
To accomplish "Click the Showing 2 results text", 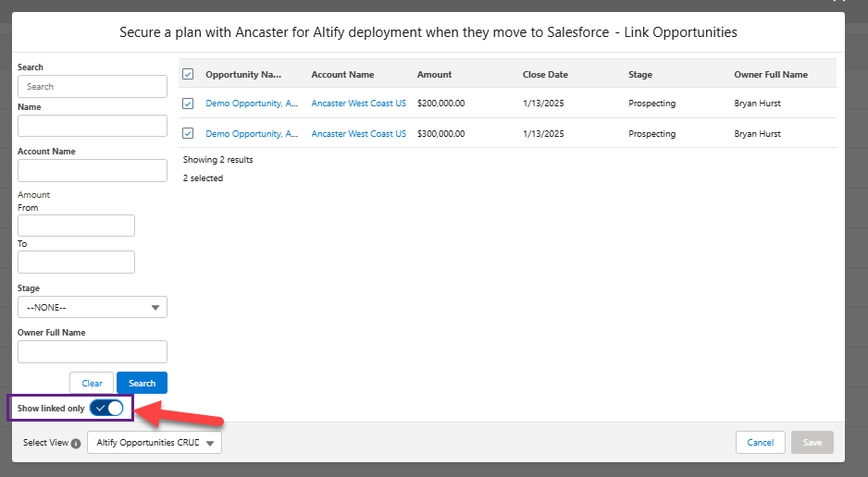I will point(218,160).
